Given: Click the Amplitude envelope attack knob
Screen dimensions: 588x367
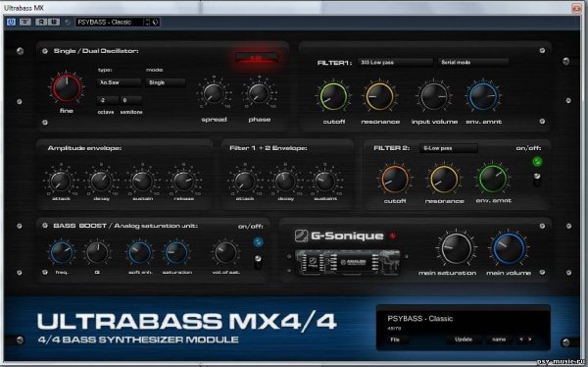Looking at the screenshot, I should coord(61,182).
